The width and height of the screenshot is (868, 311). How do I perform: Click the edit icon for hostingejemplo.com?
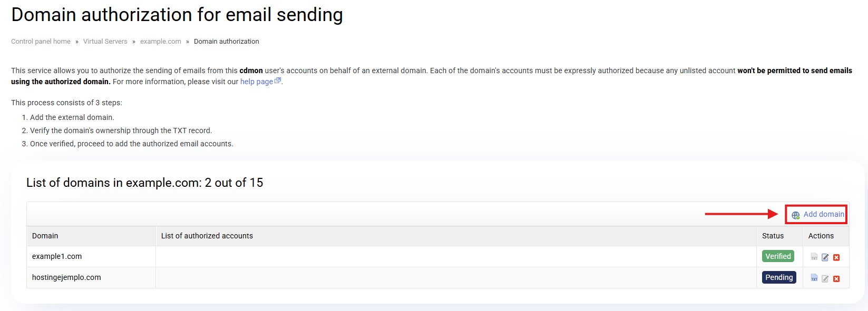(x=825, y=278)
